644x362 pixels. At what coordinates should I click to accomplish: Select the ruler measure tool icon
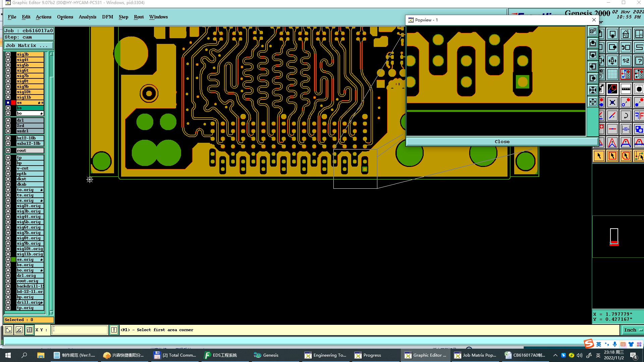[x=626, y=89]
